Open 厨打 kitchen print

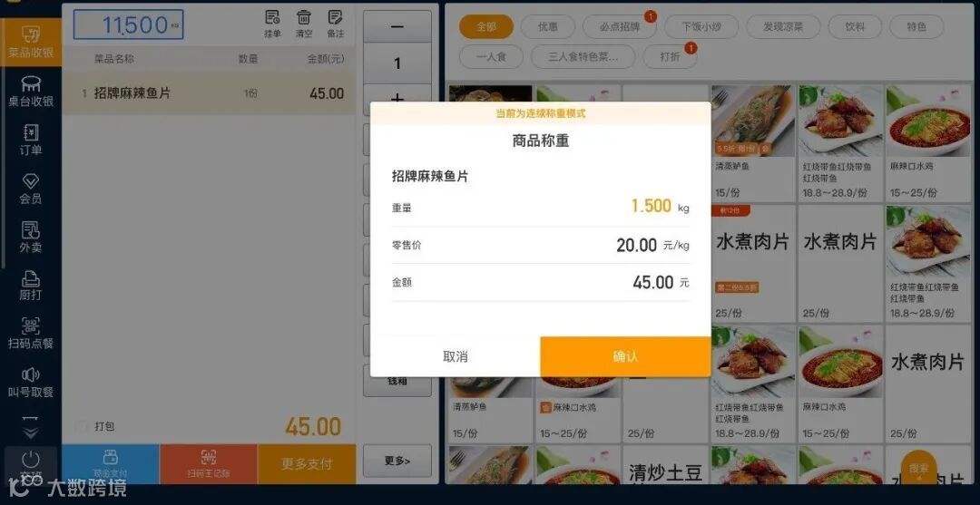(x=31, y=286)
